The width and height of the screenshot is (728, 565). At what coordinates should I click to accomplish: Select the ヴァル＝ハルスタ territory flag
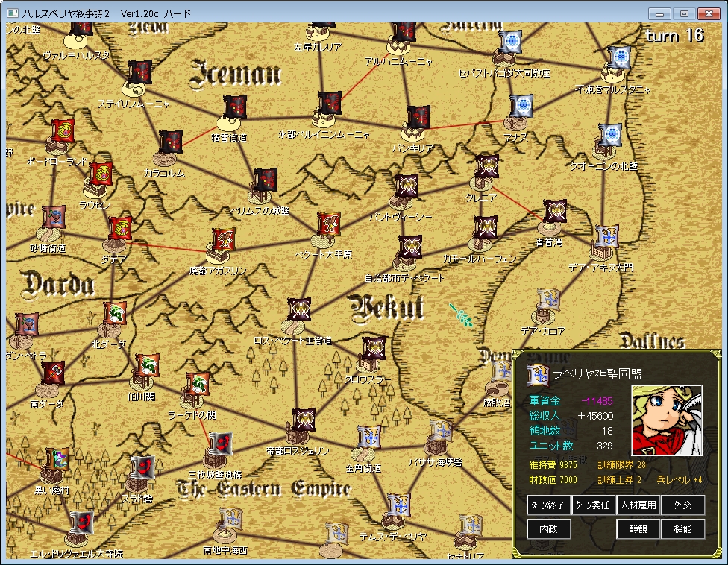point(81,29)
